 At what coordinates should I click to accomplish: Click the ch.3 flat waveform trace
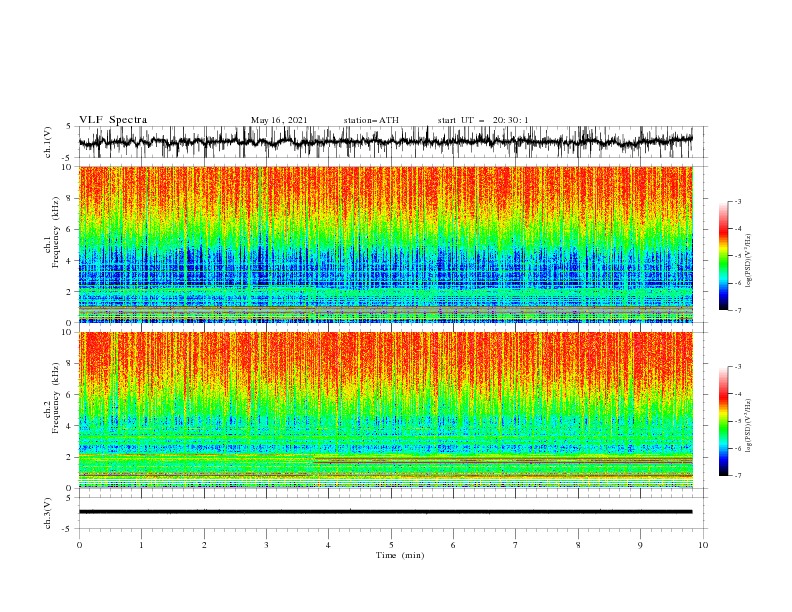385,512
